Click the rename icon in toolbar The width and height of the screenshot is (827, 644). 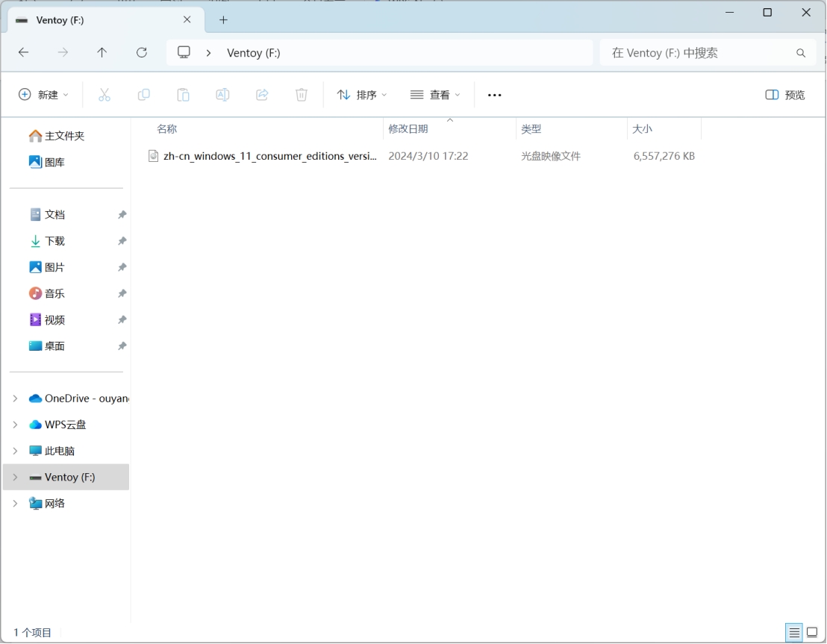(x=222, y=95)
